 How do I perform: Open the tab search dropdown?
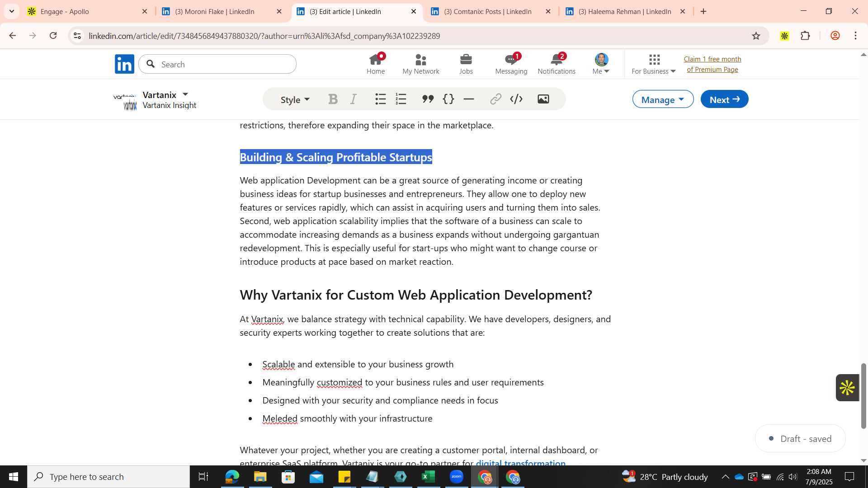[x=11, y=11]
